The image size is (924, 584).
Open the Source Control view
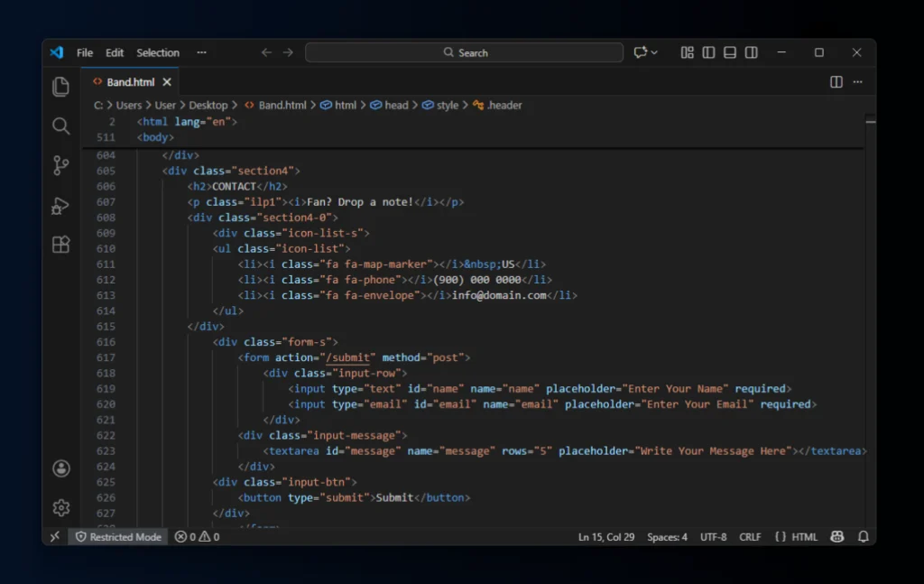tap(60, 165)
